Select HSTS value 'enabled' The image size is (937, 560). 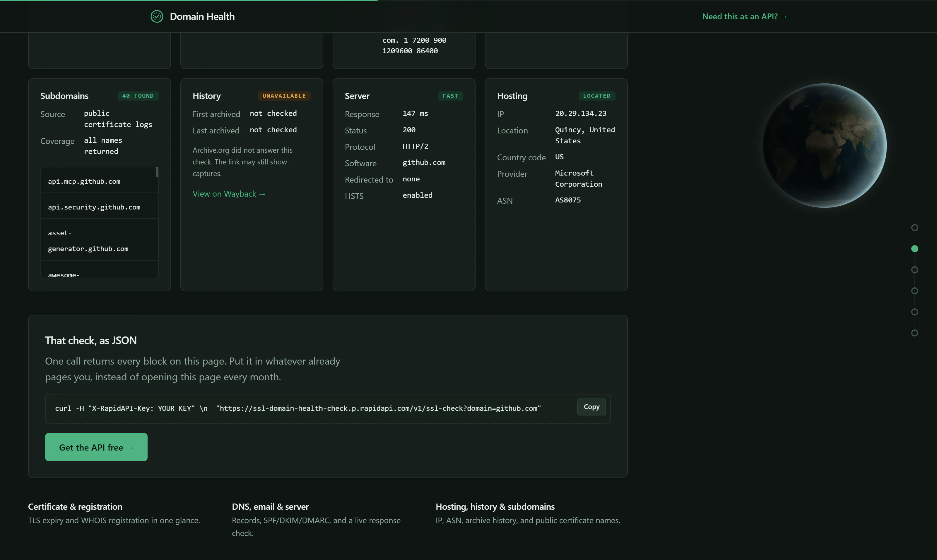[x=417, y=195]
